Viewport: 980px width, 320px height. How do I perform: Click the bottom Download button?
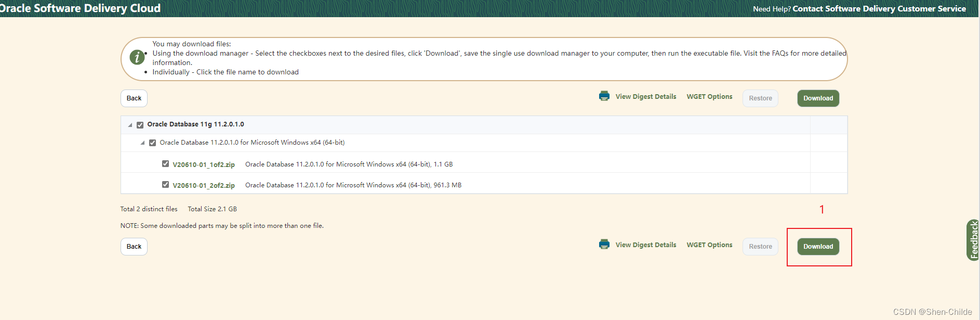point(818,247)
